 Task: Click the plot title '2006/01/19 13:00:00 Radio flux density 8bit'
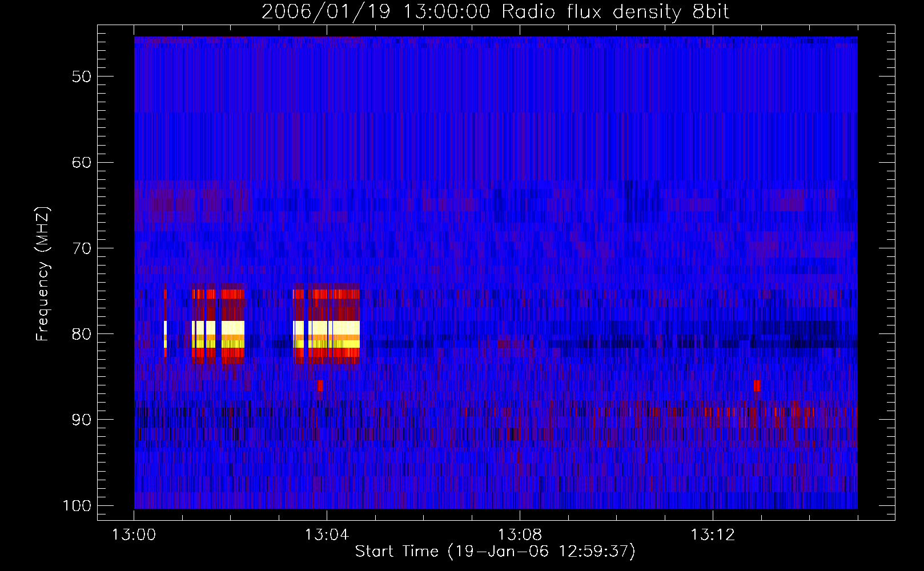click(495, 12)
